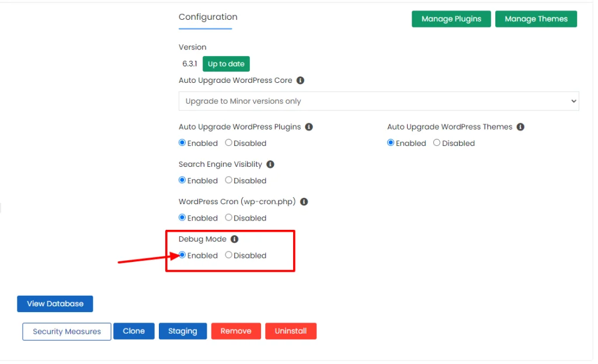This screenshot has width=598, height=364.
Task: Select Enabled for Auto Upgrade WordPress Themes
Action: pos(391,143)
